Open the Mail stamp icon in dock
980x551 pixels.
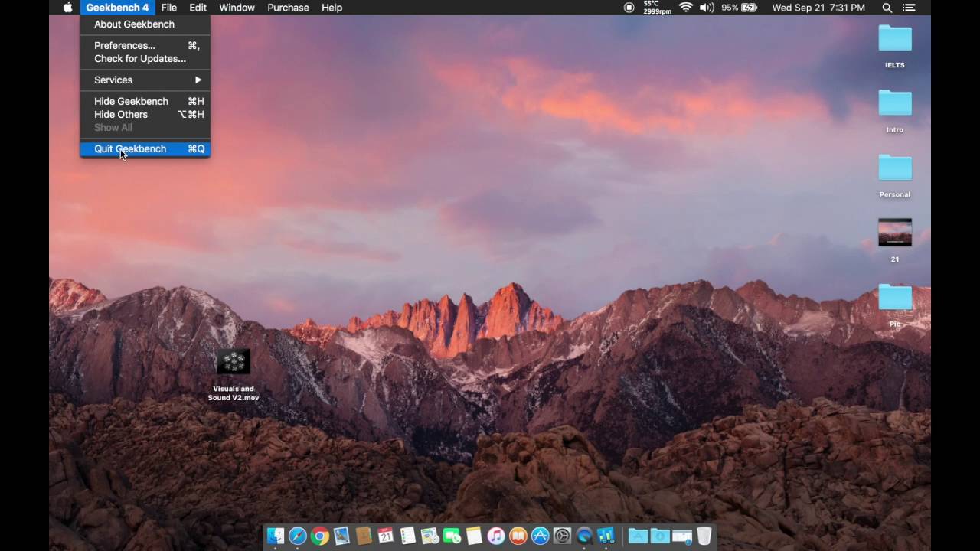coord(341,536)
